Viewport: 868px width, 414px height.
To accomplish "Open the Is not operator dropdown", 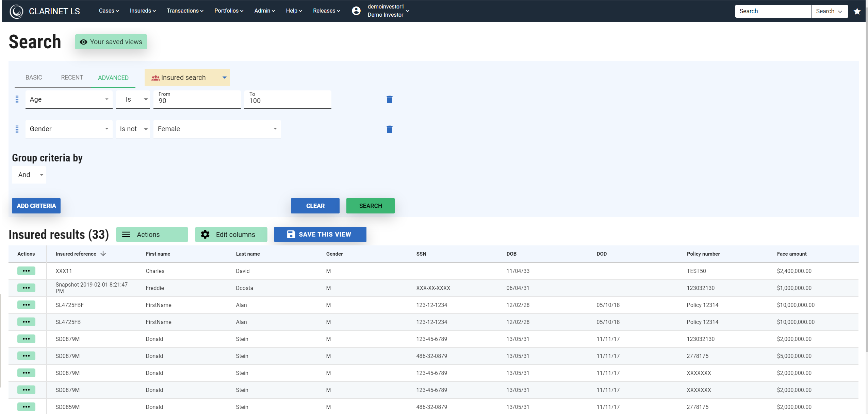I will click(x=133, y=129).
